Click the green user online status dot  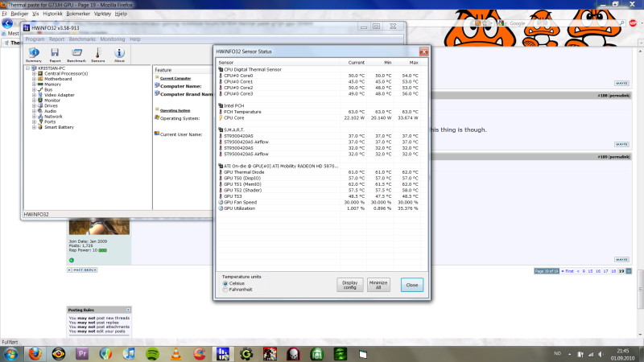(x=72, y=260)
